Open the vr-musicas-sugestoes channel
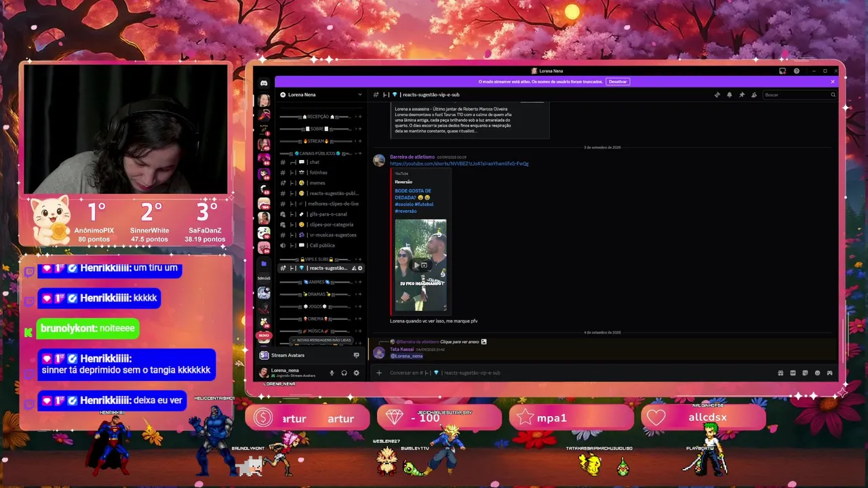 click(322, 235)
